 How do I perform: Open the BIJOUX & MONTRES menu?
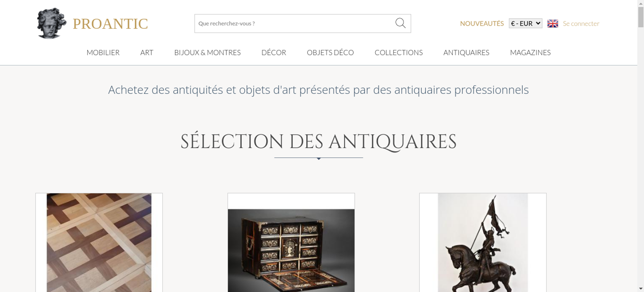tap(207, 52)
